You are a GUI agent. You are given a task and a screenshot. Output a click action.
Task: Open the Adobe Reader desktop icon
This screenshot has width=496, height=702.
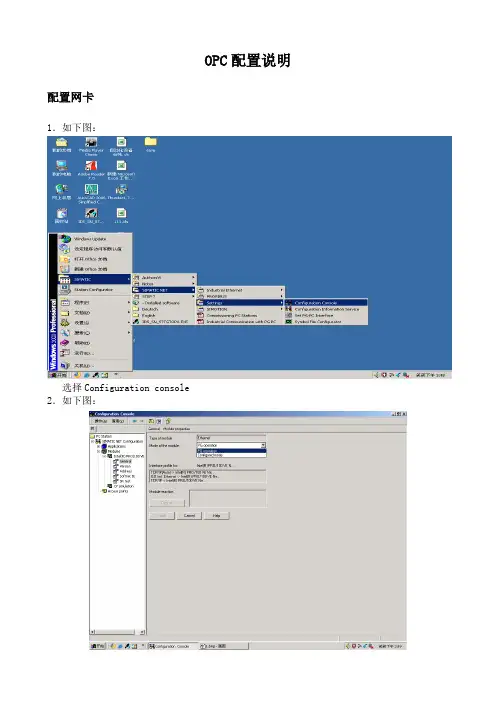tap(91, 169)
